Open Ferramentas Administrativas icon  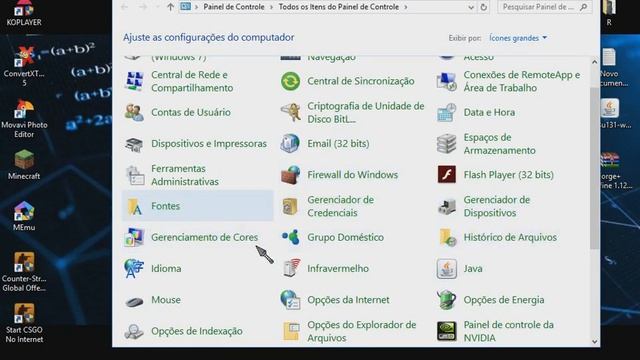pyautogui.click(x=134, y=175)
